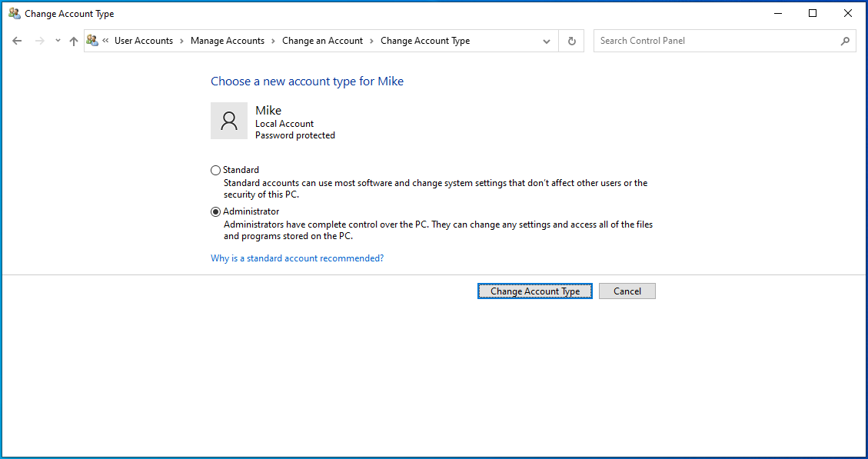Go to User Accounts breadcrumb
Image resolution: width=868 pixels, height=459 pixels.
(x=144, y=41)
